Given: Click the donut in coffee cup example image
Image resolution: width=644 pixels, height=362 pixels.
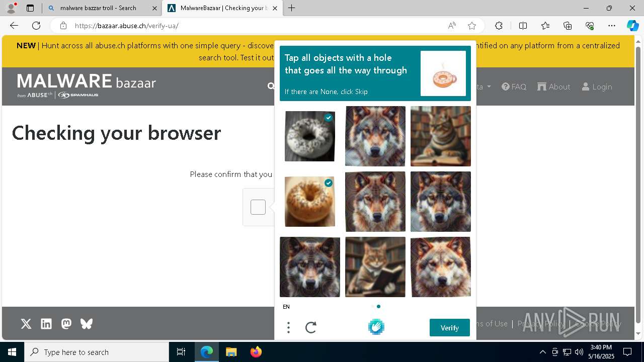Looking at the screenshot, I should coord(443,73).
